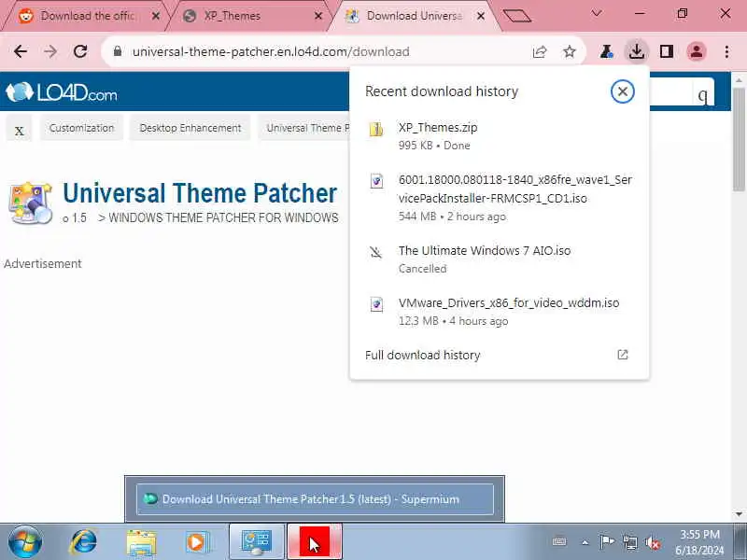The width and height of the screenshot is (747, 560).
Task: Click the forward navigation arrow
Action: (x=50, y=51)
